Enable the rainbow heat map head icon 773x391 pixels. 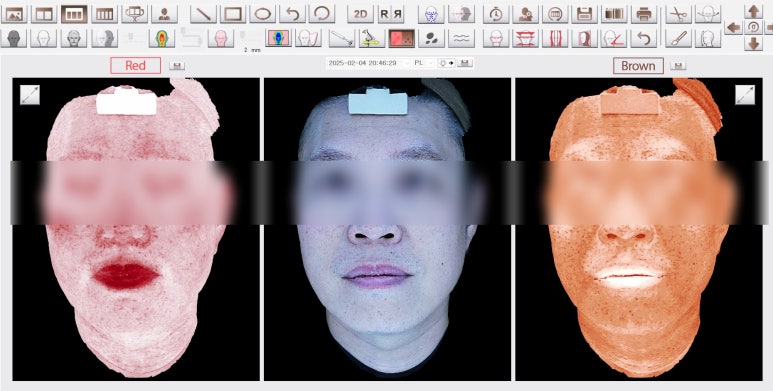pos(162,38)
